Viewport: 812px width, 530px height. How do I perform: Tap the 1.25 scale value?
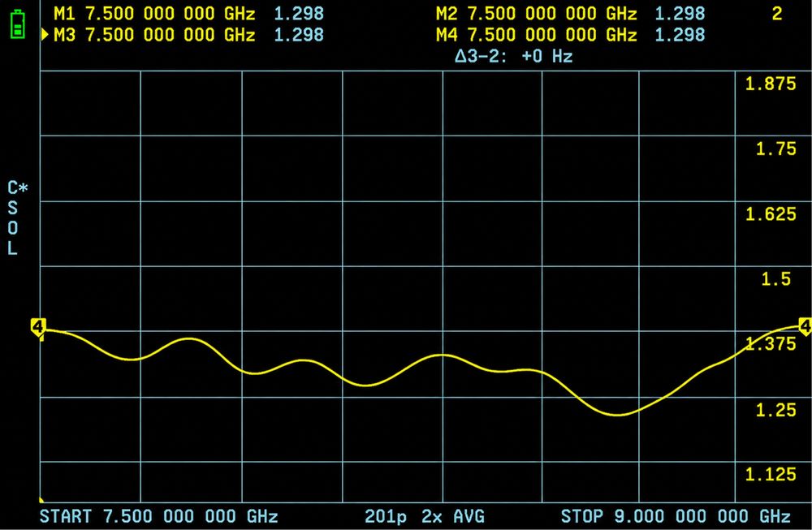(x=775, y=410)
